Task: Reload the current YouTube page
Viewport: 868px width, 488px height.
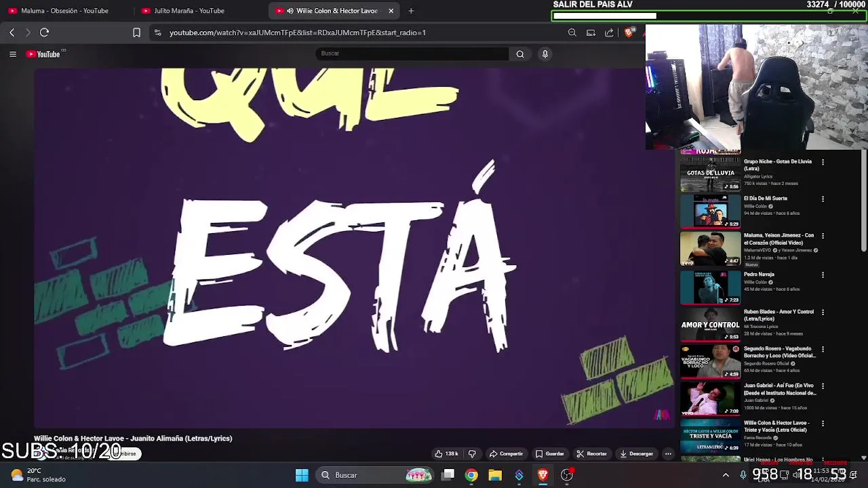Action: pos(44,33)
